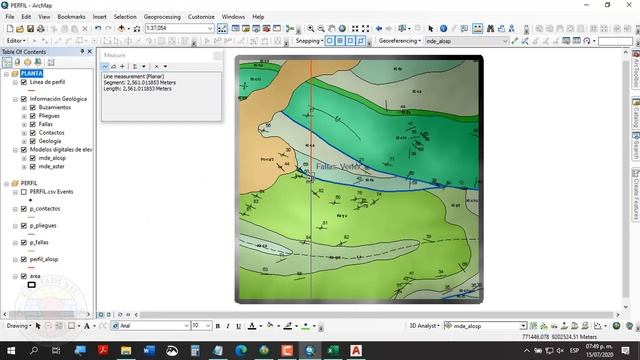This screenshot has width=640, height=360.
Task: Open the Selection menu
Action: (x=125, y=17)
